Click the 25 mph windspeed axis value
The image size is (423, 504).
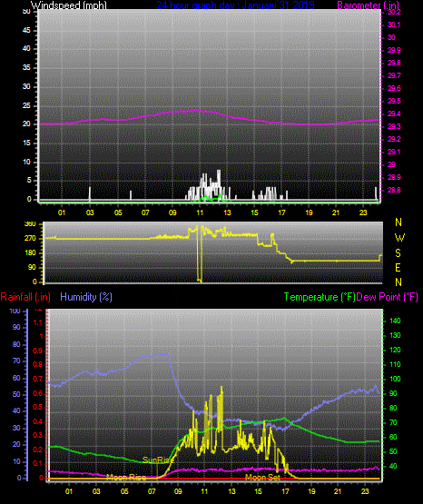click(x=26, y=105)
